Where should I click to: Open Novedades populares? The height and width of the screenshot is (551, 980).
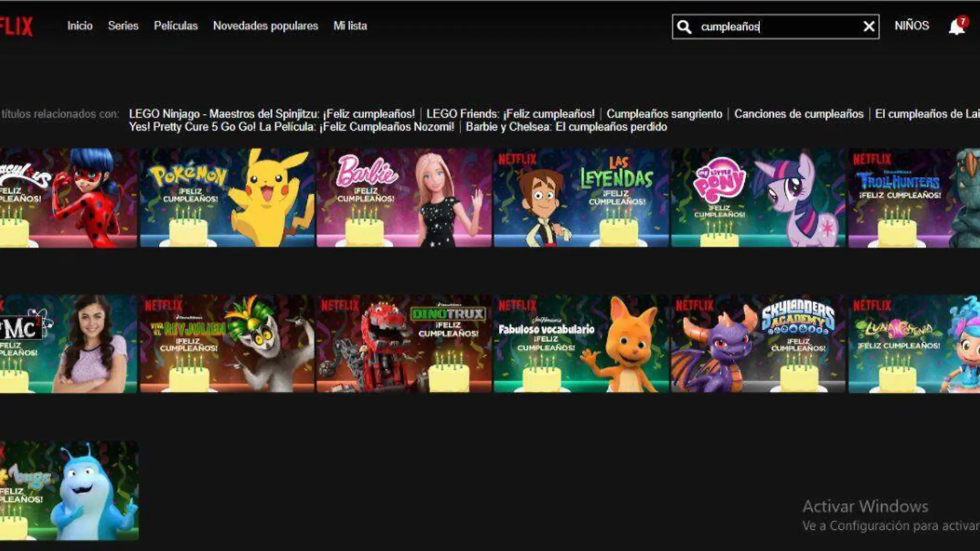[x=266, y=26]
